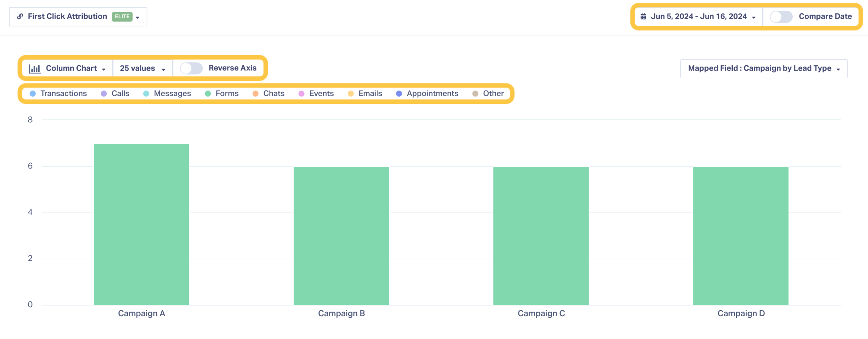Open the First Click Attribution model dropdown
The width and height of the screenshot is (868, 339).
click(x=78, y=17)
